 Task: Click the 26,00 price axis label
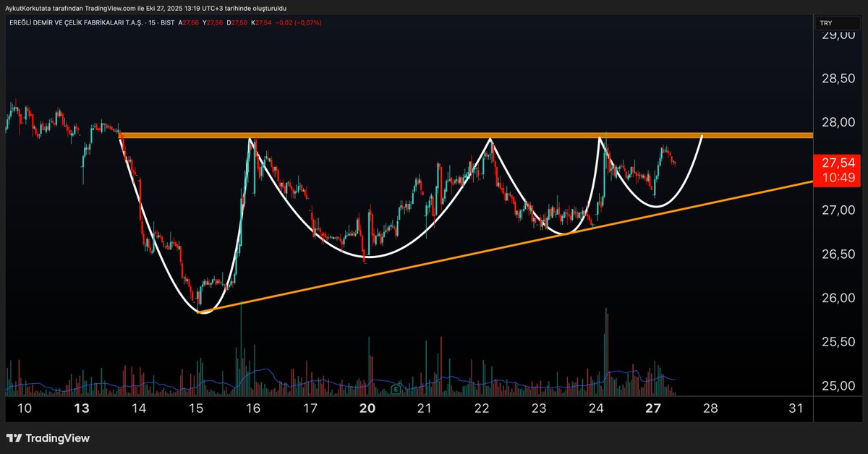coord(837,298)
